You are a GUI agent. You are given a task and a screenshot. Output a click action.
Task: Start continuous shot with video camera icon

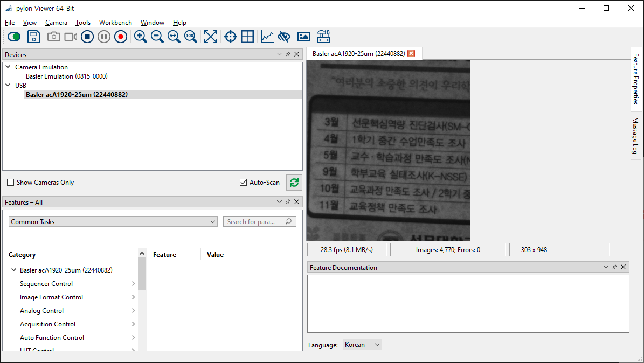point(71,37)
